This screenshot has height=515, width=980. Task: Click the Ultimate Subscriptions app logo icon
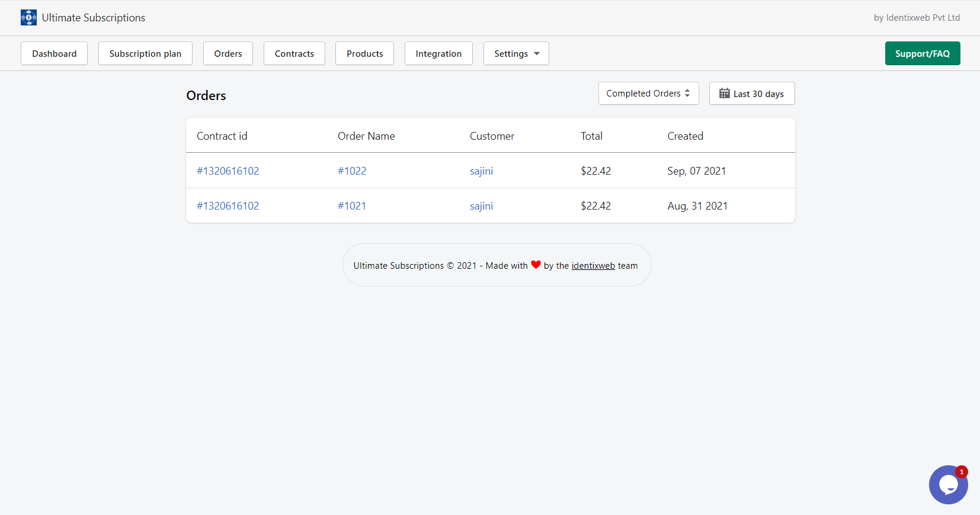tap(28, 18)
